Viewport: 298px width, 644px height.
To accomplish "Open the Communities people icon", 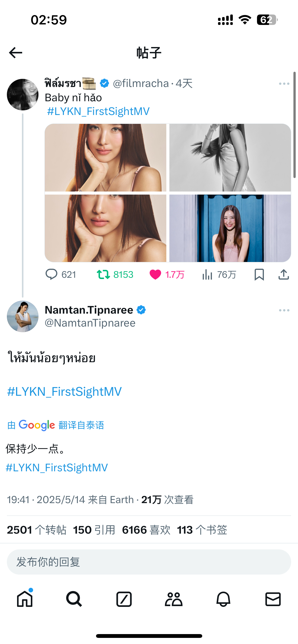I will tap(174, 599).
